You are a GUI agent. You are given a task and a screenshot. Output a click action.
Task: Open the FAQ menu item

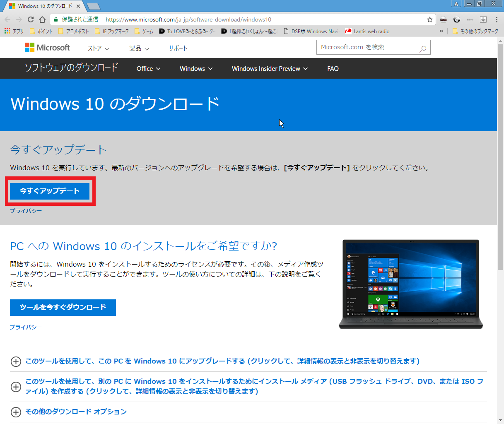pyautogui.click(x=333, y=69)
